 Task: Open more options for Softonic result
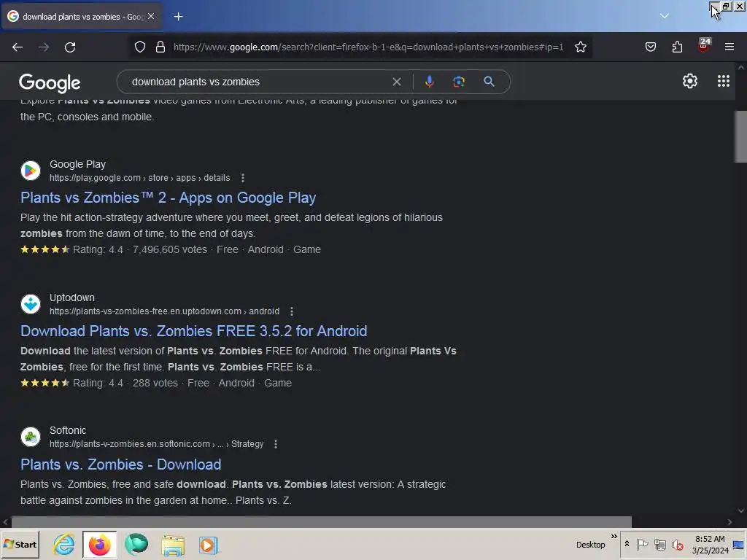[275, 444]
